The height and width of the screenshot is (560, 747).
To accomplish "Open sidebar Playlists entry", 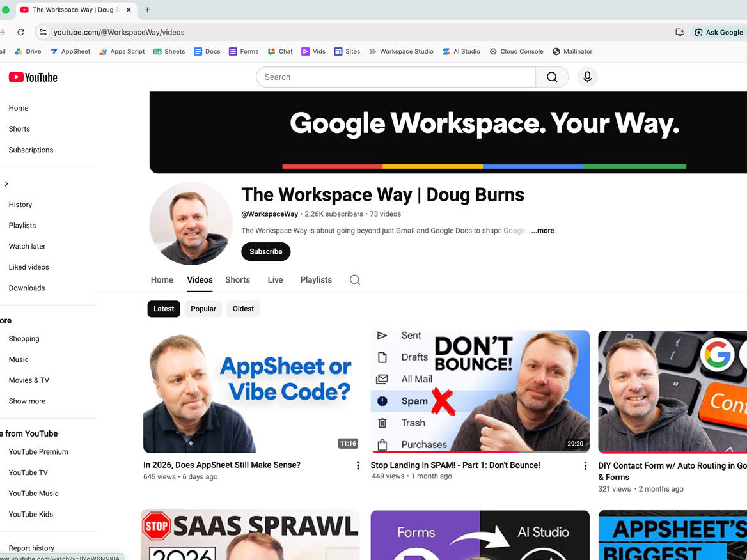I will point(22,225).
